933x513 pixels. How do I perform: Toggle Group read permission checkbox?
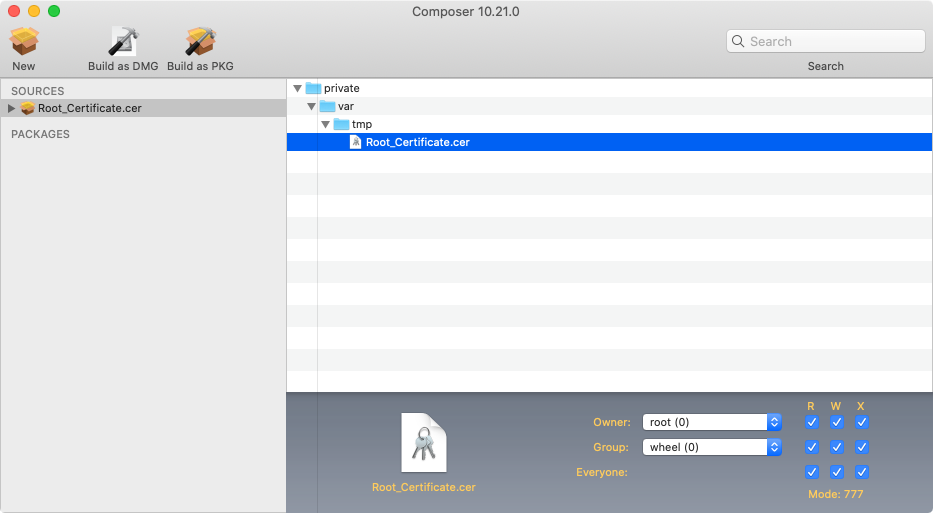[812, 447]
